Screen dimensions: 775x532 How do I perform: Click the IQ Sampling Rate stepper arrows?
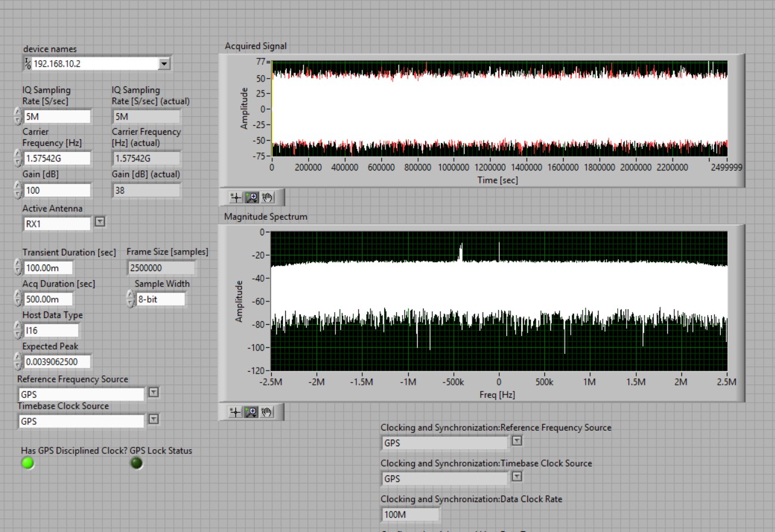[17, 116]
